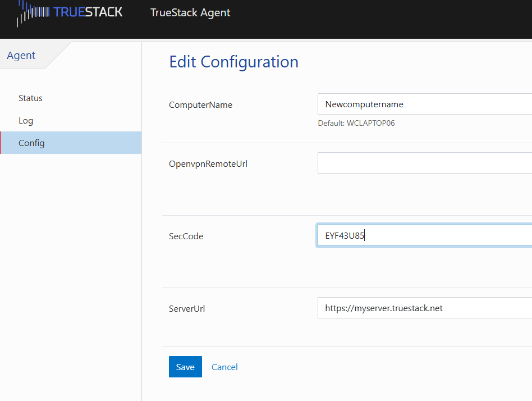532x401 pixels.
Task: Click the OpenvpnRemoteUrl label text
Action: click(208, 164)
